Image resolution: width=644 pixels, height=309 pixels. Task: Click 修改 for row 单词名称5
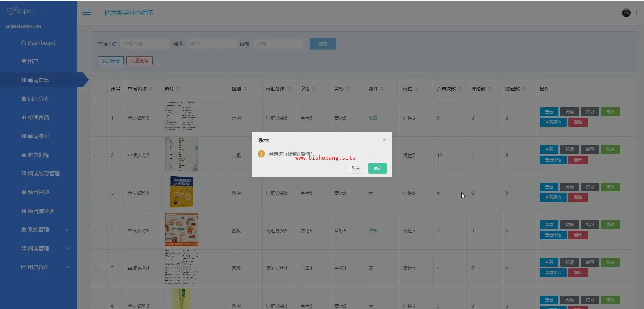point(610,225)
